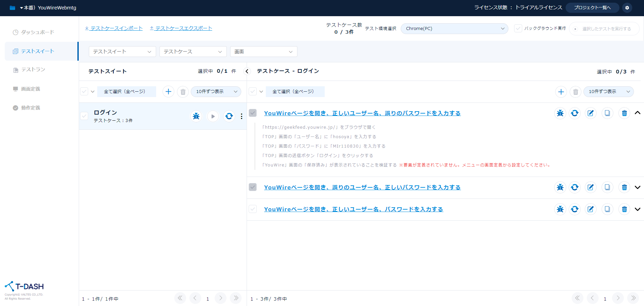Toggle select-all checkbox in test case panel
Viewport: 644px width, 306px height.
pos(253,91)
